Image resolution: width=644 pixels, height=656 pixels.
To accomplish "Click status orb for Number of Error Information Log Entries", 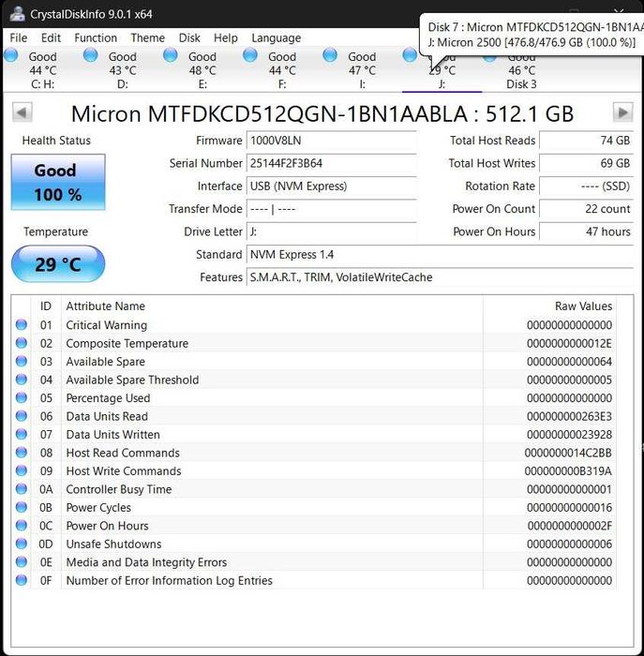I will point(22,580).
